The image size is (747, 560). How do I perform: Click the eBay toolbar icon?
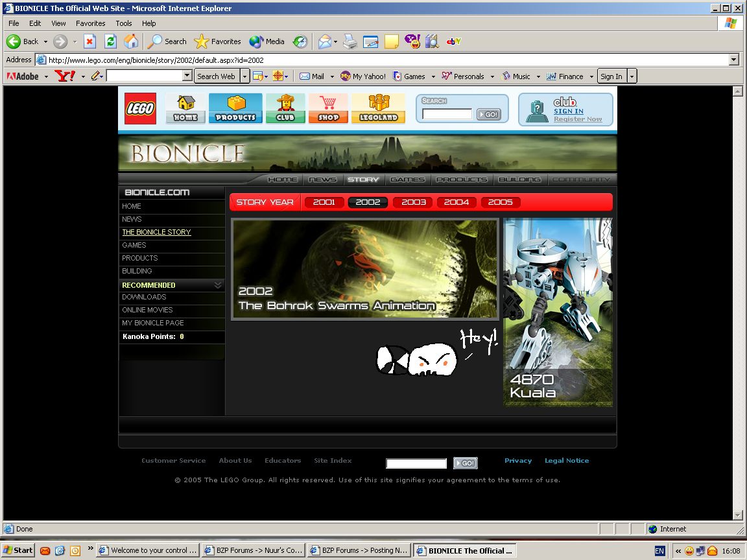point(453,41)
